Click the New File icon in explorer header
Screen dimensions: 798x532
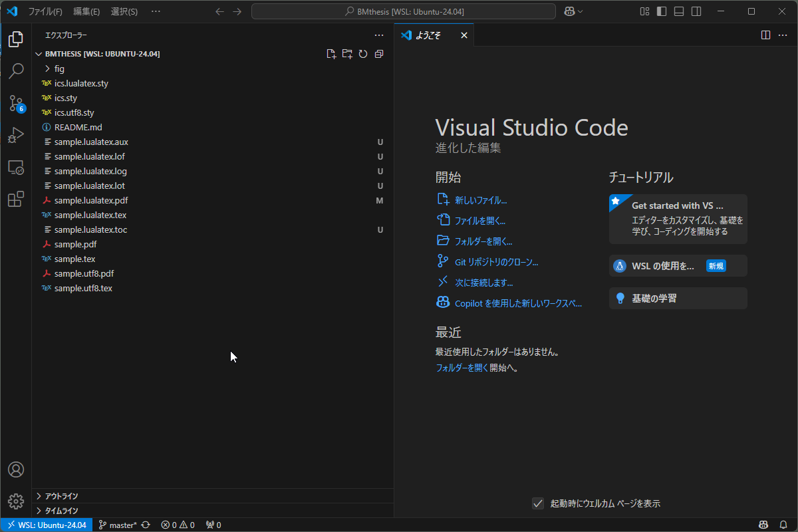coord(331,54)
